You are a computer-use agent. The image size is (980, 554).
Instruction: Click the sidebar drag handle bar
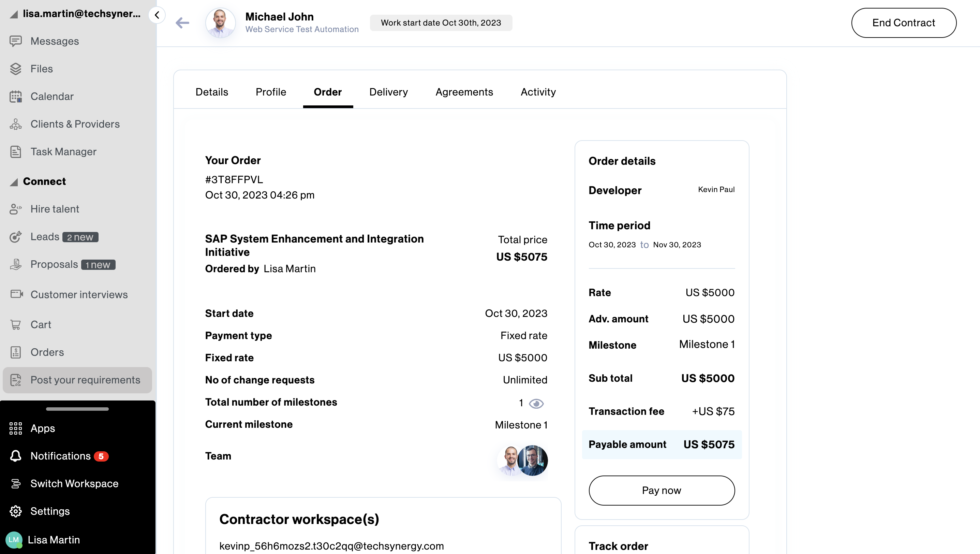point(77,409)
